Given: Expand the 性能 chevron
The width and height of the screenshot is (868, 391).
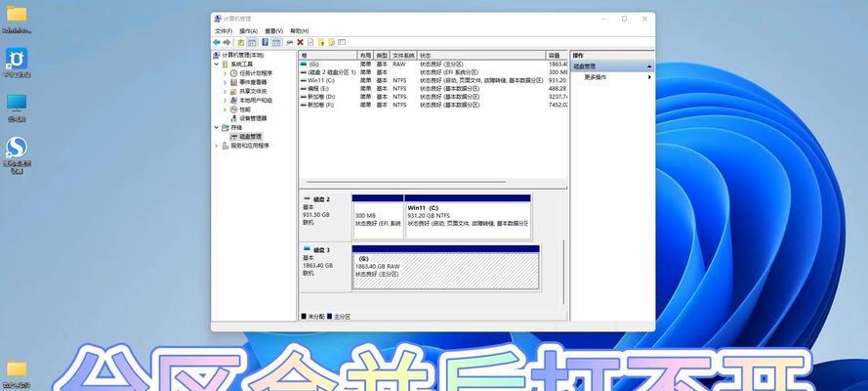Looking at the screenshot, I should [x=226, y=109].
